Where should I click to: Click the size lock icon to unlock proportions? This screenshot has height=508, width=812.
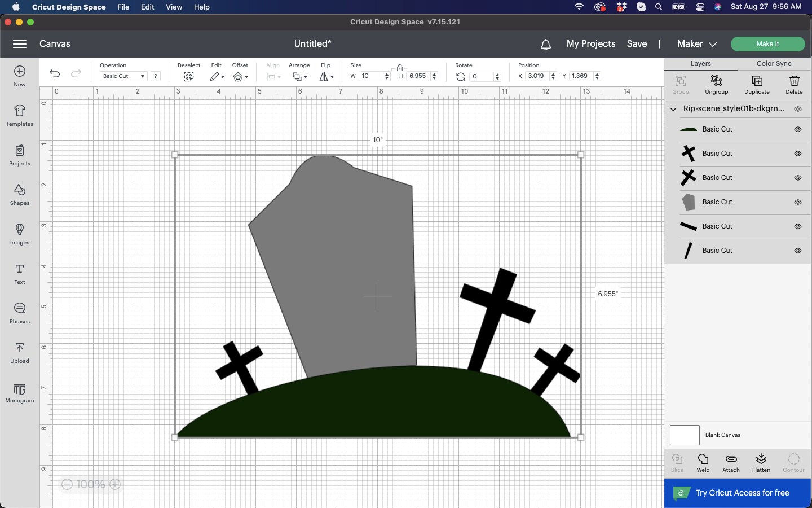[400, 67]
